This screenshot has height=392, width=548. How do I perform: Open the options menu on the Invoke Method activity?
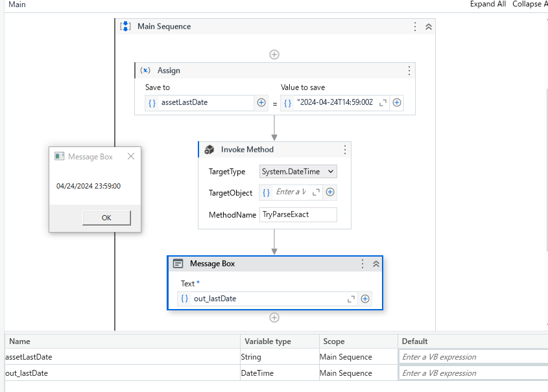click(x=344, y=149)
